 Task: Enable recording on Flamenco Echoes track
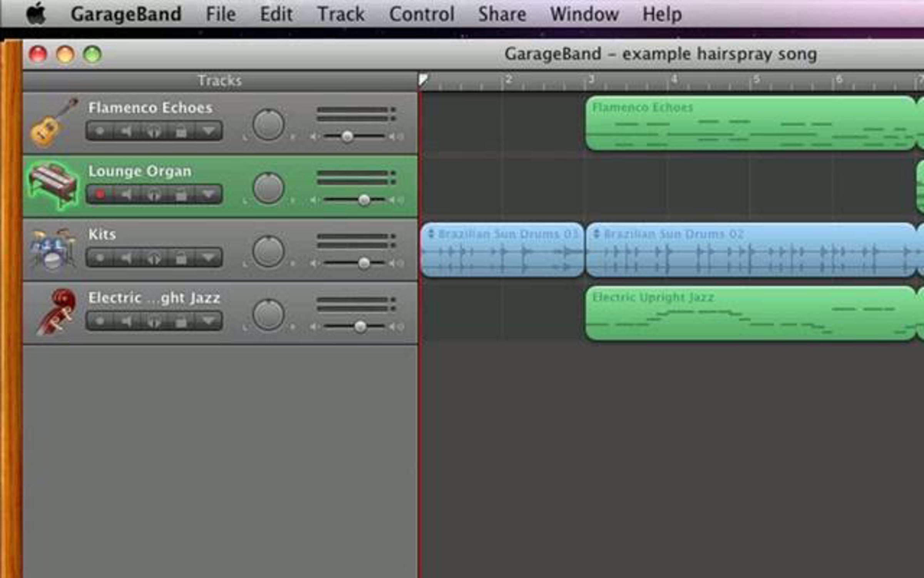point(100,131)
